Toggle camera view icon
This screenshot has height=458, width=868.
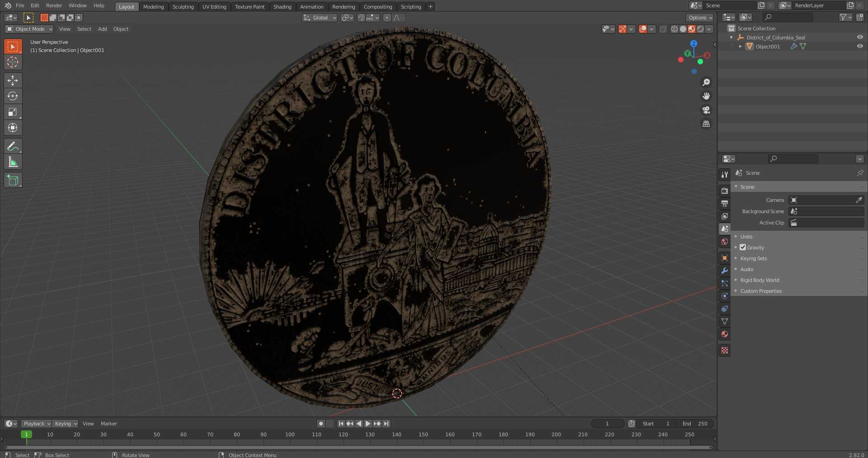coord(706,110)
